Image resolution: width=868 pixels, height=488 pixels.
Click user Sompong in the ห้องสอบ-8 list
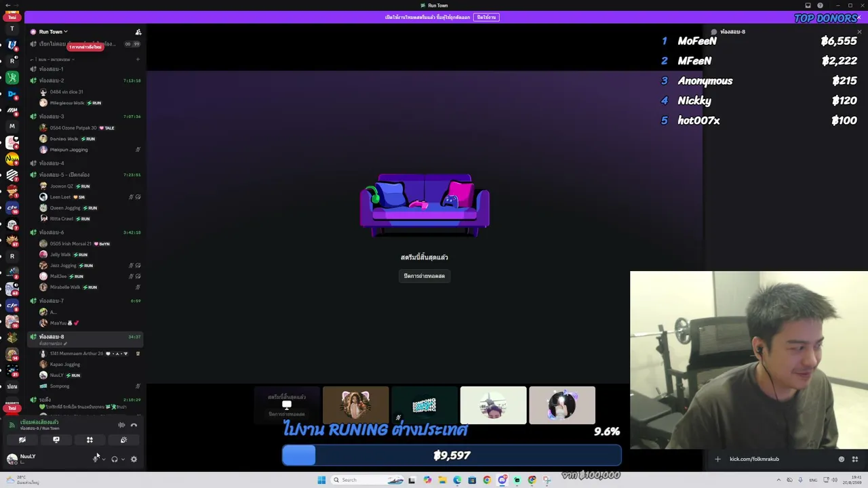60,386
